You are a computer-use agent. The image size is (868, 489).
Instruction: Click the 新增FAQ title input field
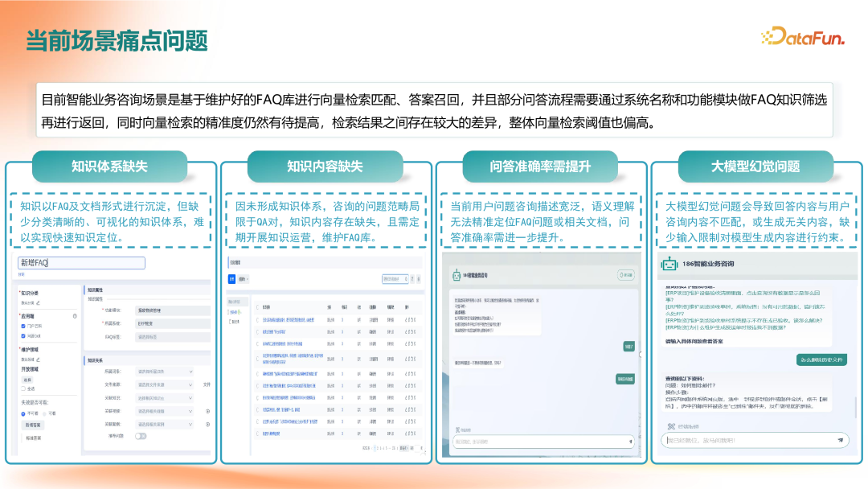pyautogui.click(x=81, y=262)
